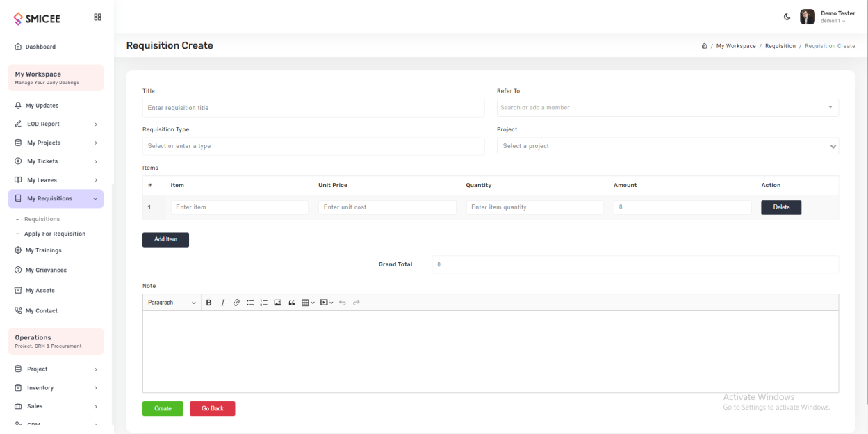Click the Grand Total field
Viewport: 868px width, 434px height.
pyautogui.click(x=635, y=264)
